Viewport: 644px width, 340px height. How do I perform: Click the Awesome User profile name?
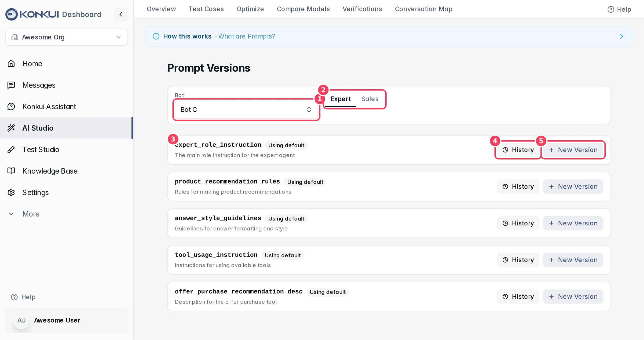pyautogui.click(x=57, y=320)
